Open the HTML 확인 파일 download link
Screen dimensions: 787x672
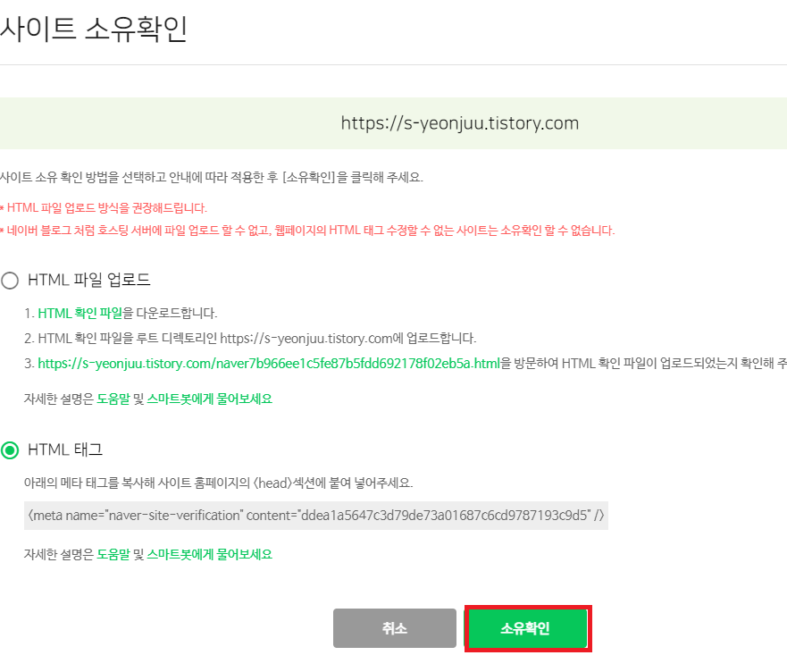pyautogui.click(x=80, y=314)
